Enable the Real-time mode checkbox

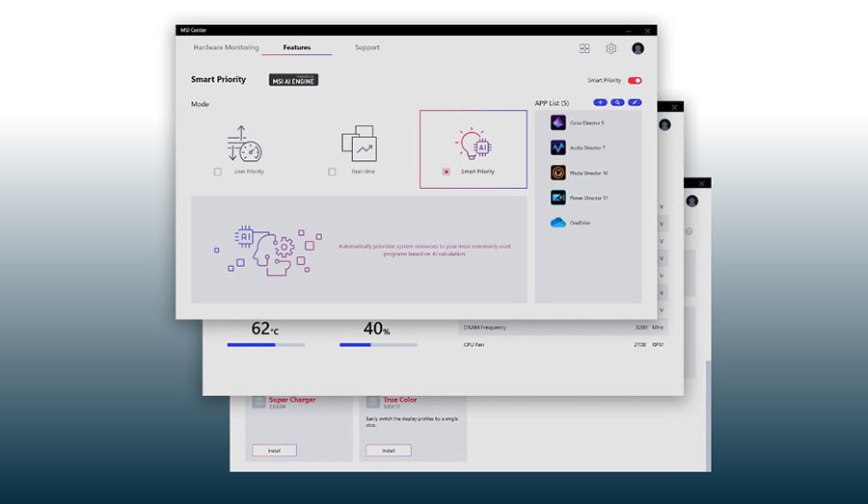[x=332, y=172]
